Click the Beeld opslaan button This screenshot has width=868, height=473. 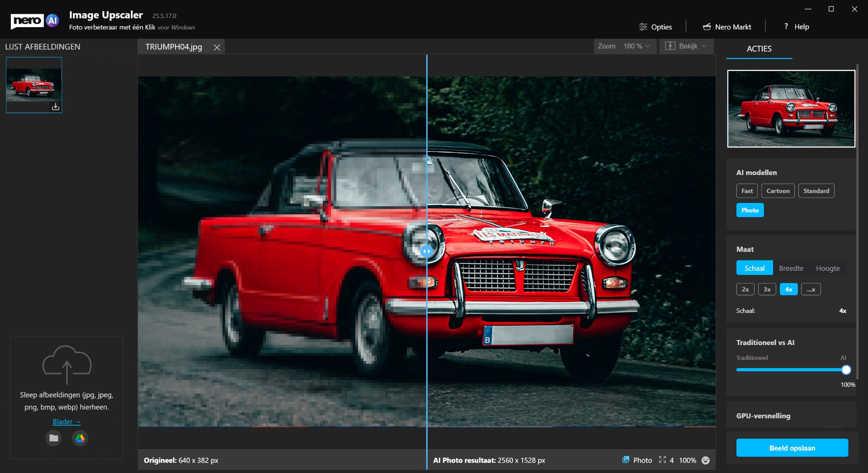pyautogui.click(x=792, y=448)
